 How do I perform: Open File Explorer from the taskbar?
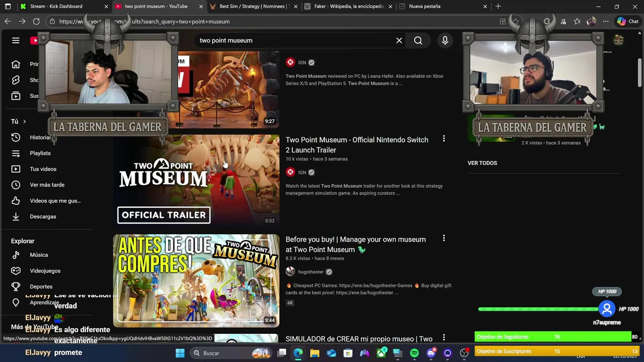(x=314, y=353)
